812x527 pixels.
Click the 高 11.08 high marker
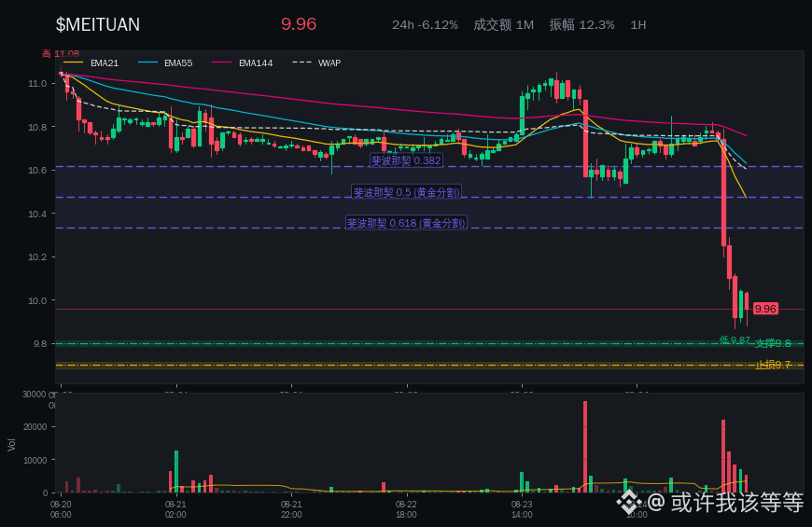pos(61,54)
